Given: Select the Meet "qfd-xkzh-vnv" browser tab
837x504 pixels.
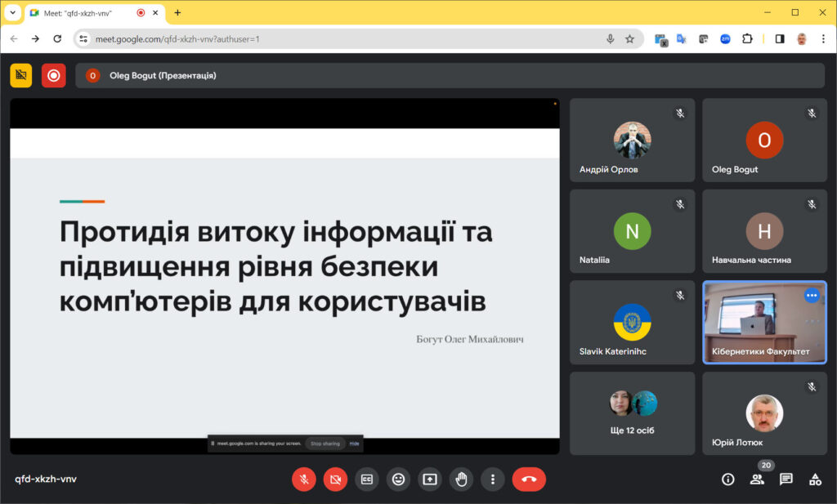Looking at the screenshot, I should pos(82,12).
